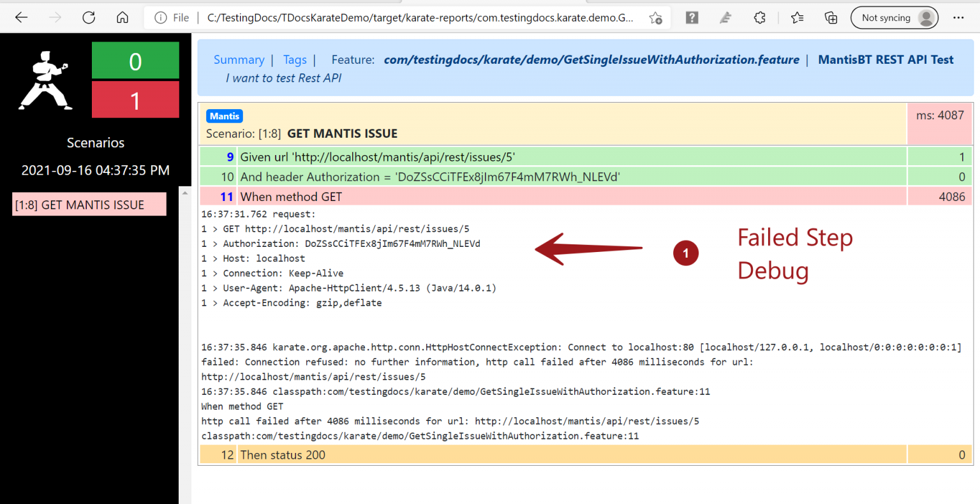Open the Extensions puzzle icon
This screenshot has width=980, height=504.
click(x=760, y=17)
